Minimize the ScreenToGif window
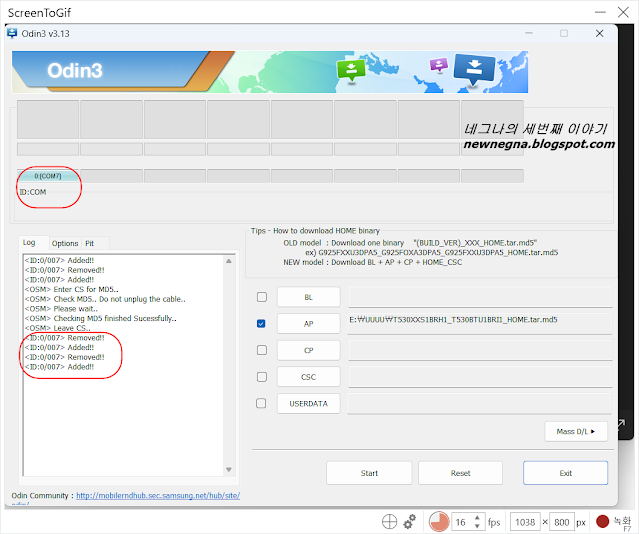 600,12
